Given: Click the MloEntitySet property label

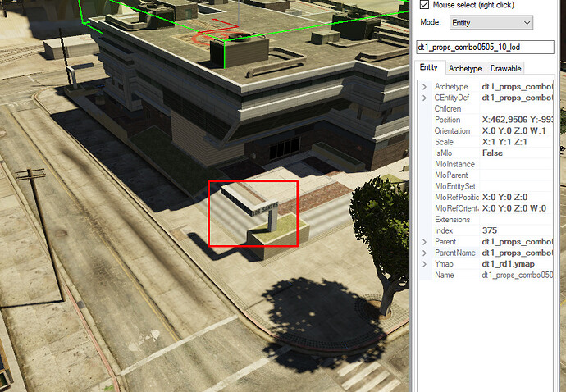Looking at the screenshot, I should click(454, 187).
